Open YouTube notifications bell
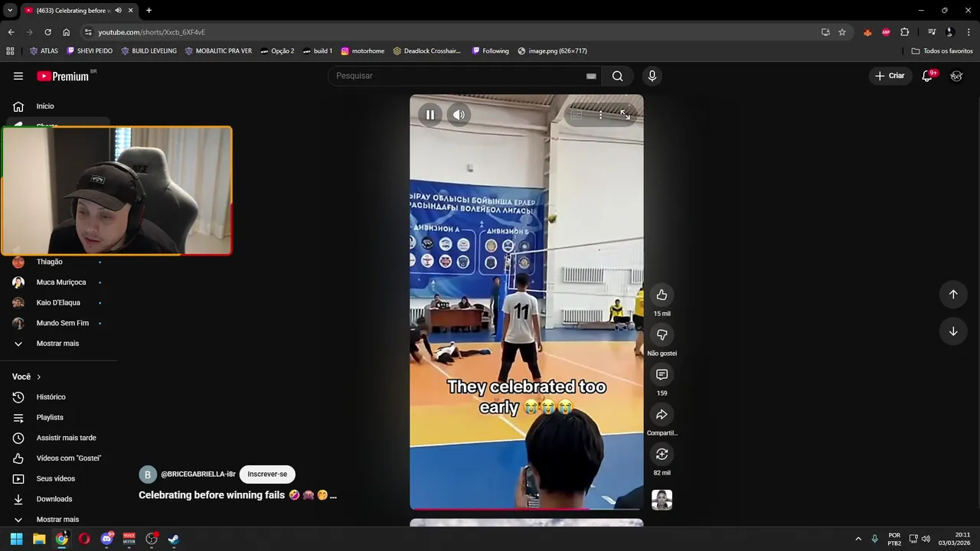The image size is (980, 551). coord(927,76)
